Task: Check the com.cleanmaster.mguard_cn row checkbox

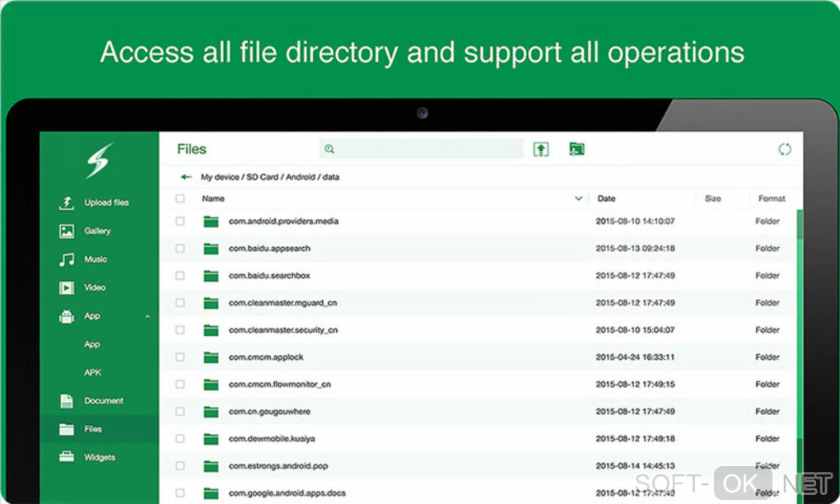Action: [180, 302]
